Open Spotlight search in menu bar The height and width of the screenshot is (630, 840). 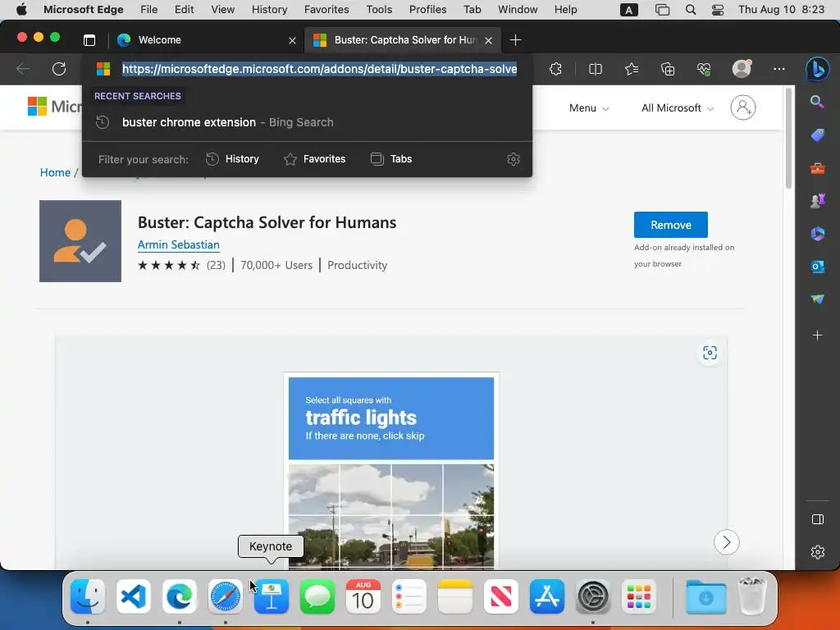[x=691, y=10]
